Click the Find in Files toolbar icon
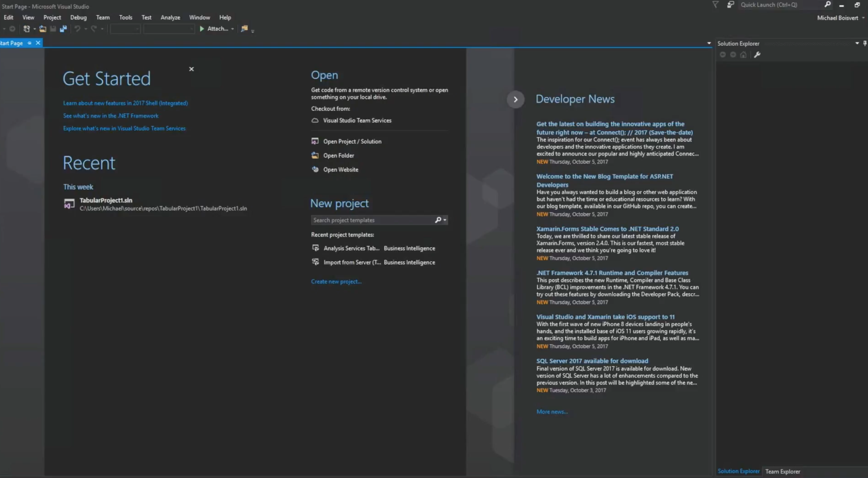This screenshot has width=868, height=478. pos(244,29)
